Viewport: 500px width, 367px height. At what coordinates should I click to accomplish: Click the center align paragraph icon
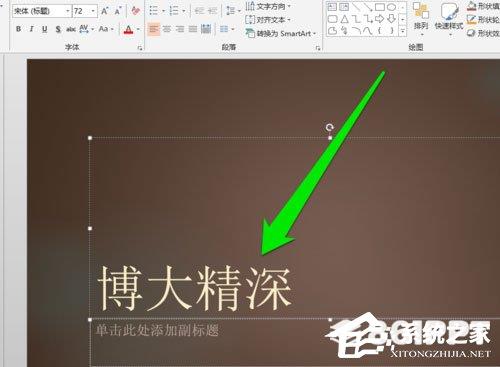[x=167, y=29]
